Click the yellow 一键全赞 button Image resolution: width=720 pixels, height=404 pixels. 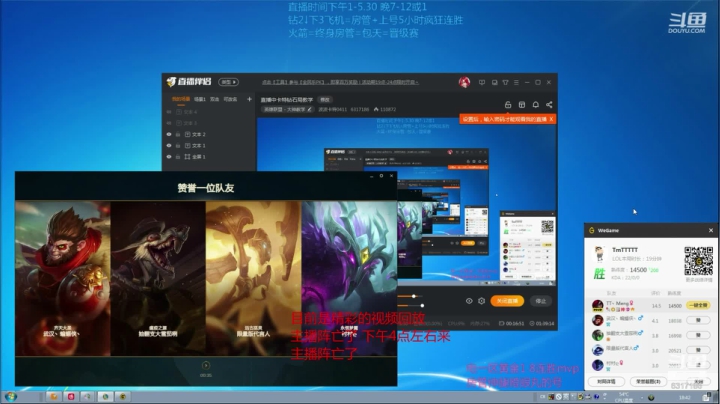(698, 305)
